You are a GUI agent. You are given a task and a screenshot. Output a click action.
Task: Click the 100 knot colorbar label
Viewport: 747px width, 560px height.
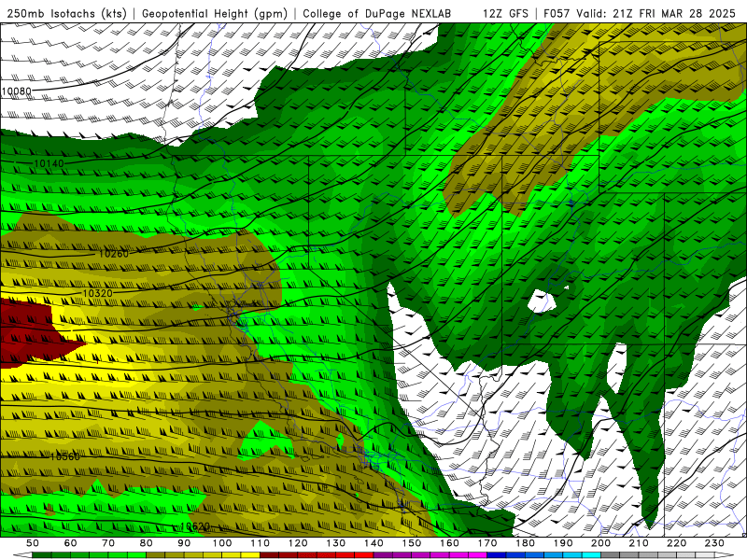tap(222, 543)
